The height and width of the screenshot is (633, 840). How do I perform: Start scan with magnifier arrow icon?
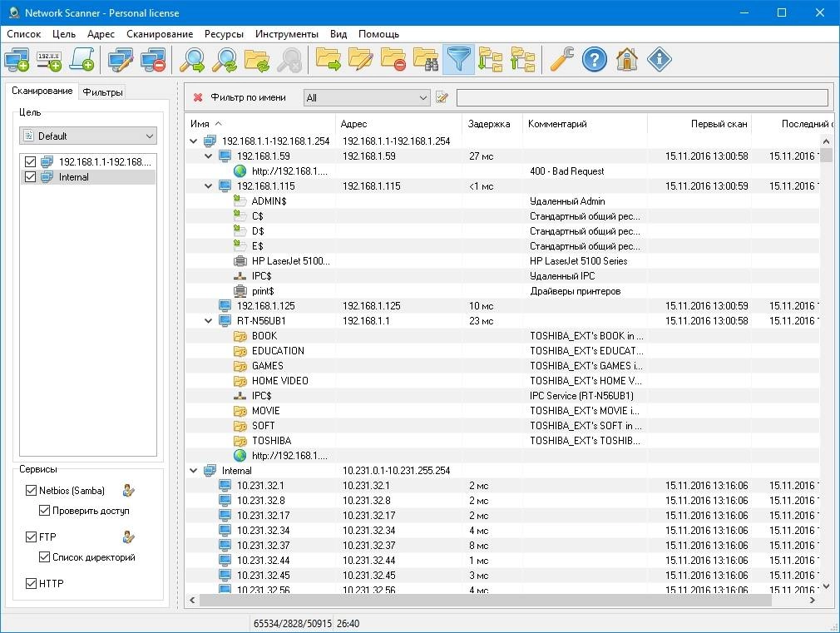click(192, 60)
